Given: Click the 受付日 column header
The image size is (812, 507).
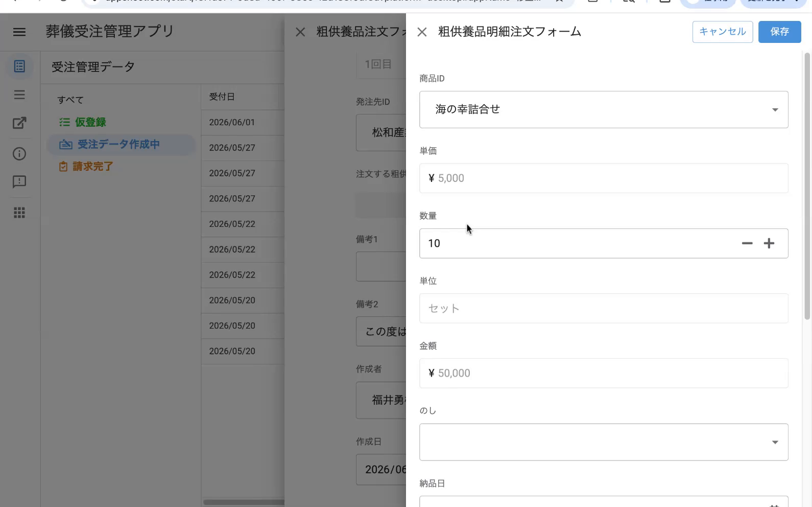Looking at the screenshot, I should point(222,97).
